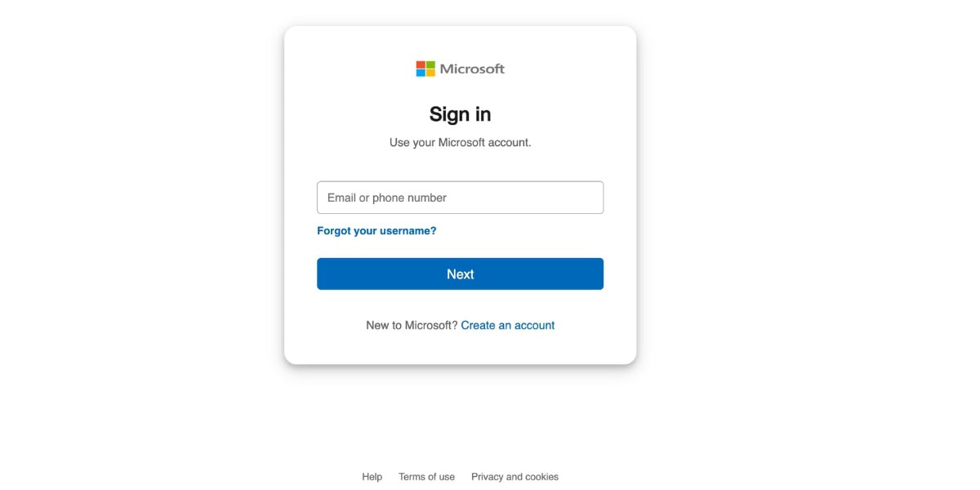This screenshot has width=980, height=490.
Task: Select the red square in the Microsoft logo
Action: [x=421, y=64]
